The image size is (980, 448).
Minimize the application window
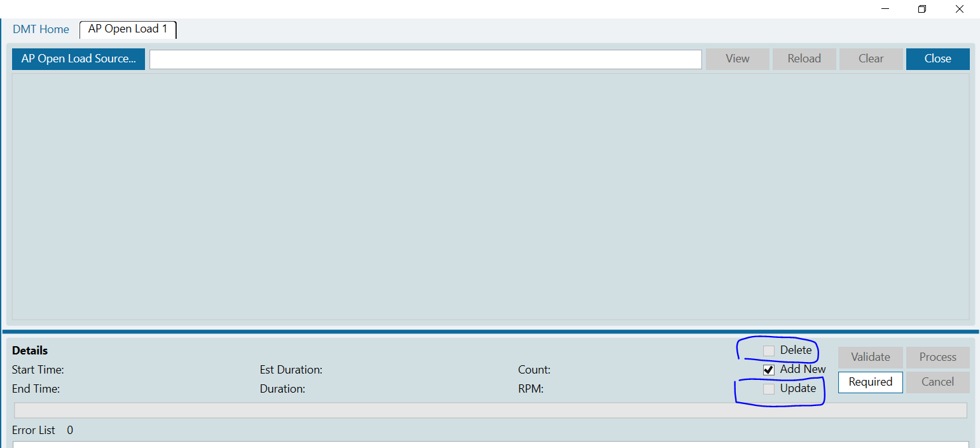pyautogui.click(x=884, y=9)
